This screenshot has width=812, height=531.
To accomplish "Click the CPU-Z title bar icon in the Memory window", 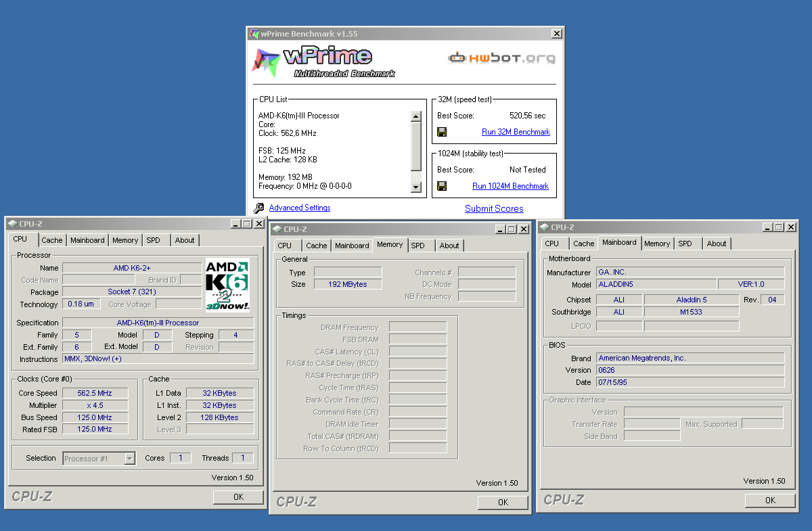I will [x=277, y=229].
